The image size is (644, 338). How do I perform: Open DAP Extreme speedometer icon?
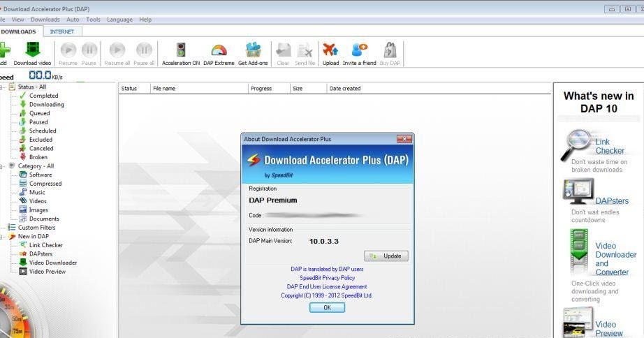219,50
